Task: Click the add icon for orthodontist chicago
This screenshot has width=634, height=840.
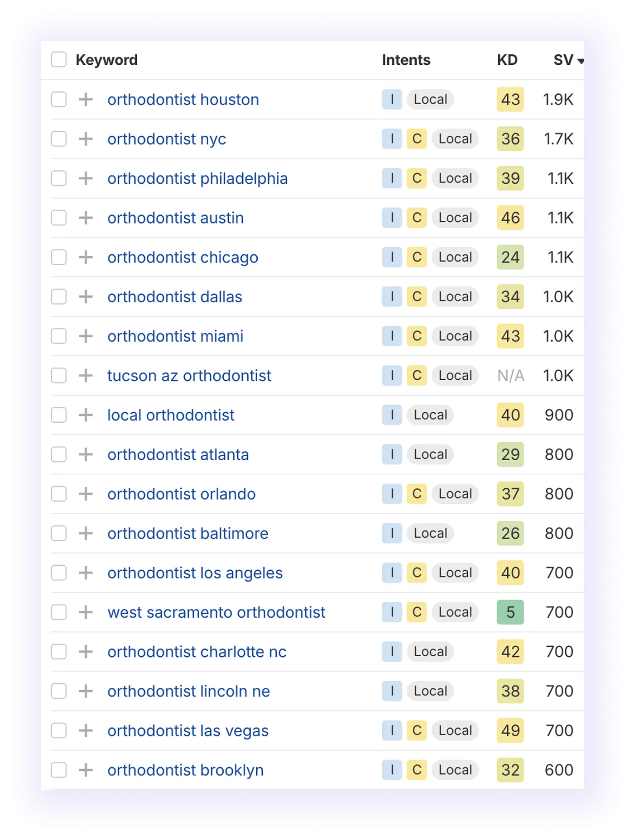Action: (x=85, y=257)
